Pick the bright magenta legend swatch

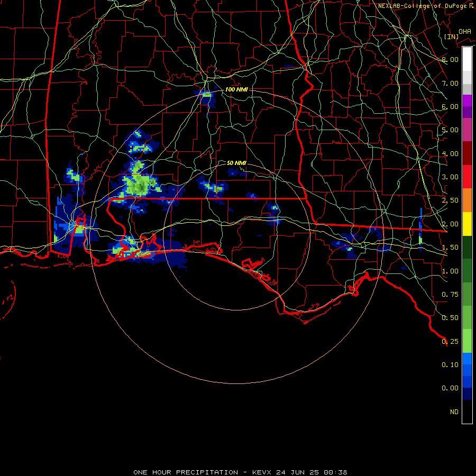coord(467,100)
